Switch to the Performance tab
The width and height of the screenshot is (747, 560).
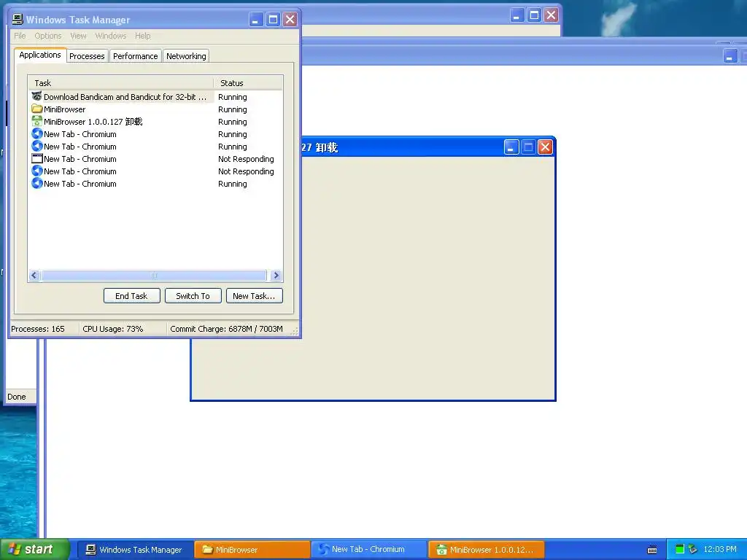pos(135,56)
